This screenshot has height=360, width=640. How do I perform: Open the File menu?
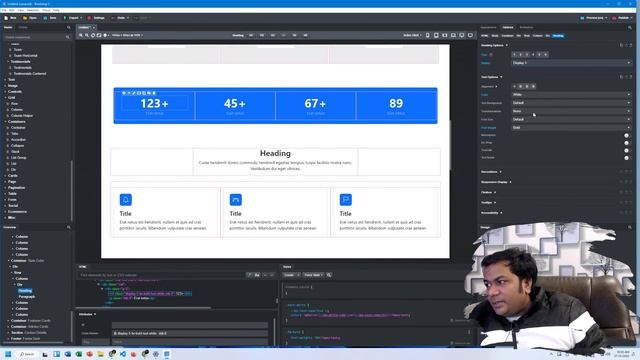click(x=4, y=10)
